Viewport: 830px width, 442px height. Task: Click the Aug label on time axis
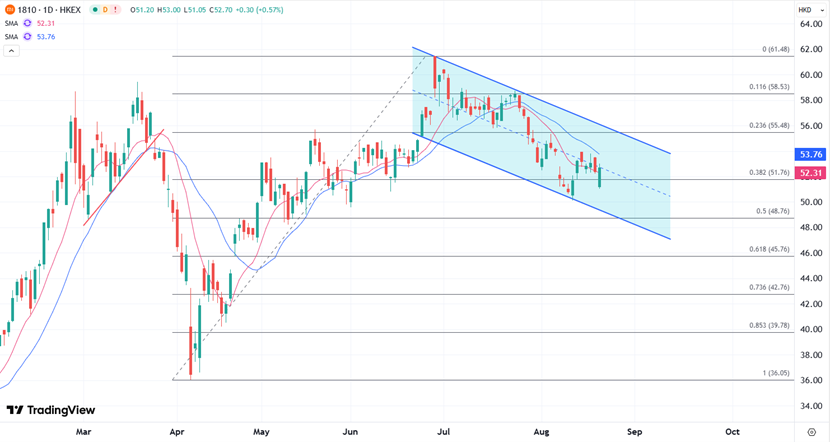541,432
